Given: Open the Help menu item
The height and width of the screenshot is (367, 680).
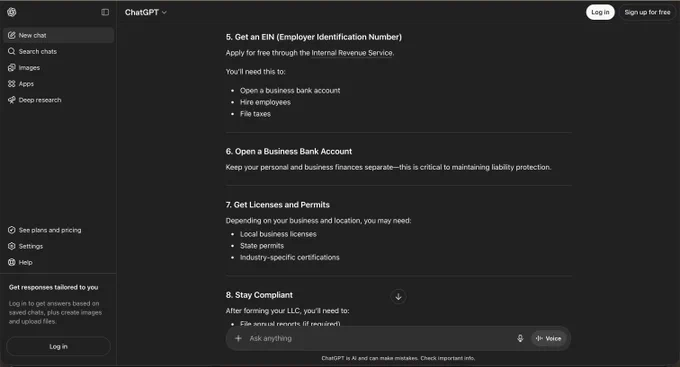Looking at the screenshot, I should tap(59, 262).
